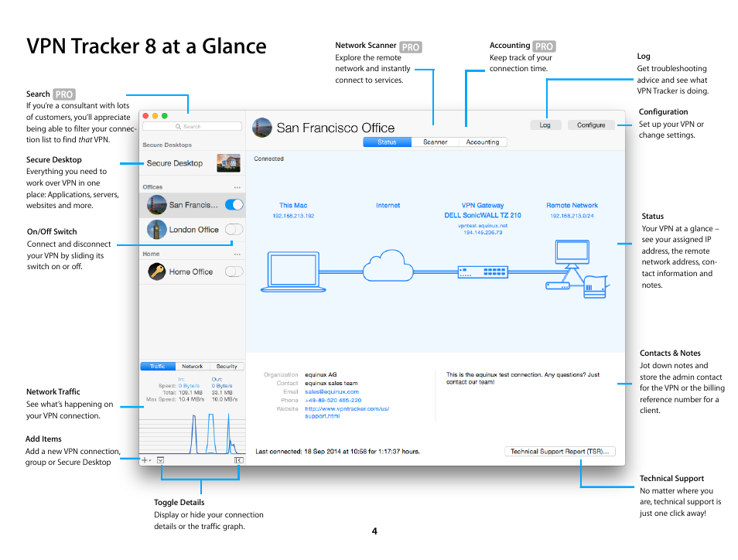Select the Scanner tab

[435, 142]
